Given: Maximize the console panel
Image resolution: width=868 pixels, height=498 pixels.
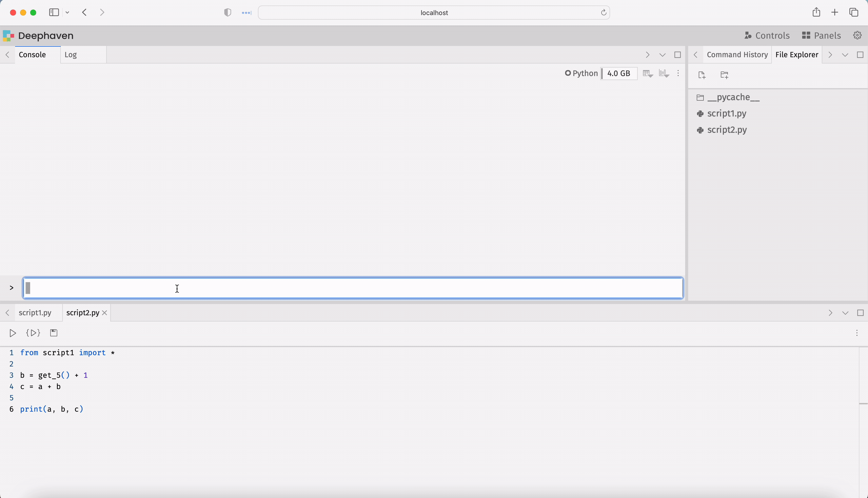Looking at the screenshot, I should [x=677, y=55].
